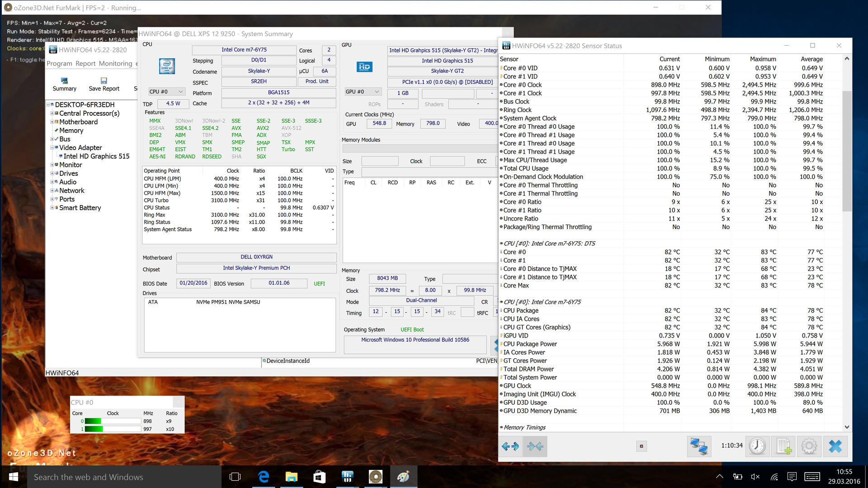Open the GPU #0 selector dropdown
The width and height of the screenshot is (868, 488).
tap(363, 92)
